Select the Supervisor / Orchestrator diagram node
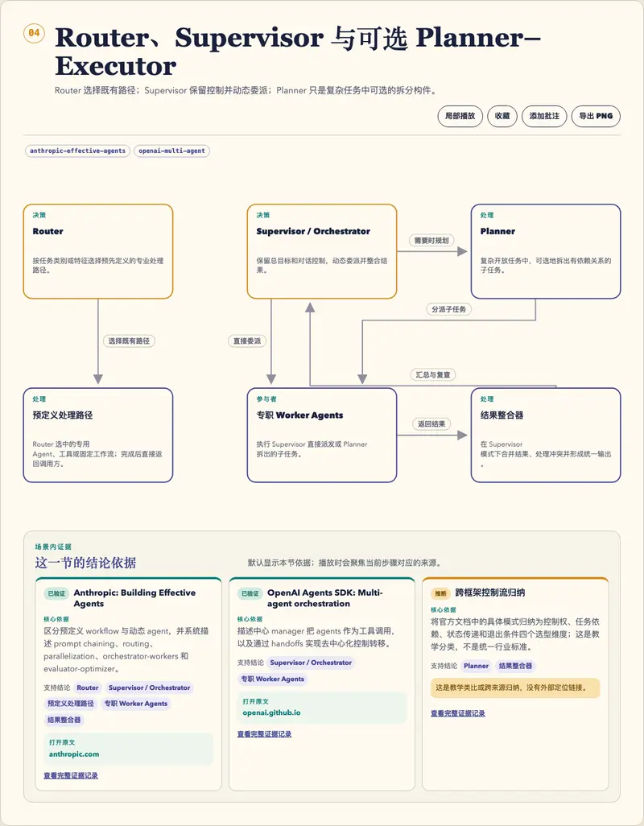Viewport: 644px width, 826px height. pyautogui.click(x=322, y=251)
